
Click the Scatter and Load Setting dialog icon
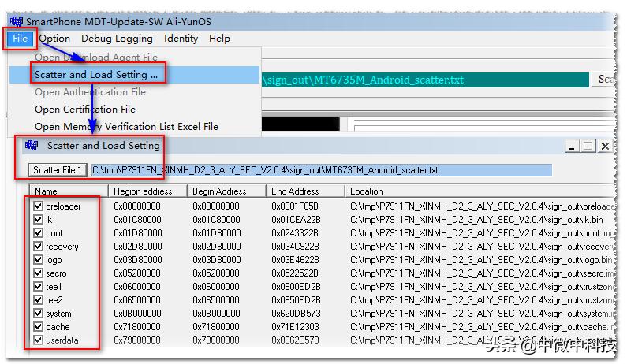(x=32, y=146)
